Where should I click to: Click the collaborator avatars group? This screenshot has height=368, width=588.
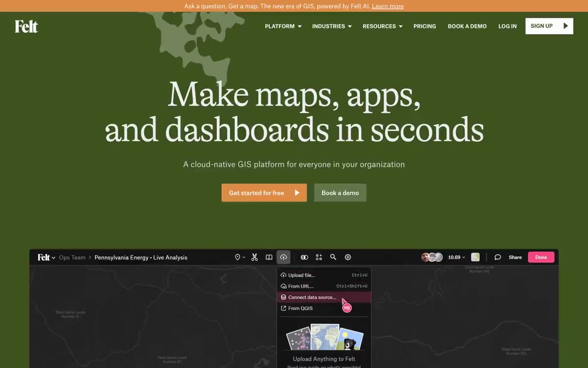click(x=432, y=257)
